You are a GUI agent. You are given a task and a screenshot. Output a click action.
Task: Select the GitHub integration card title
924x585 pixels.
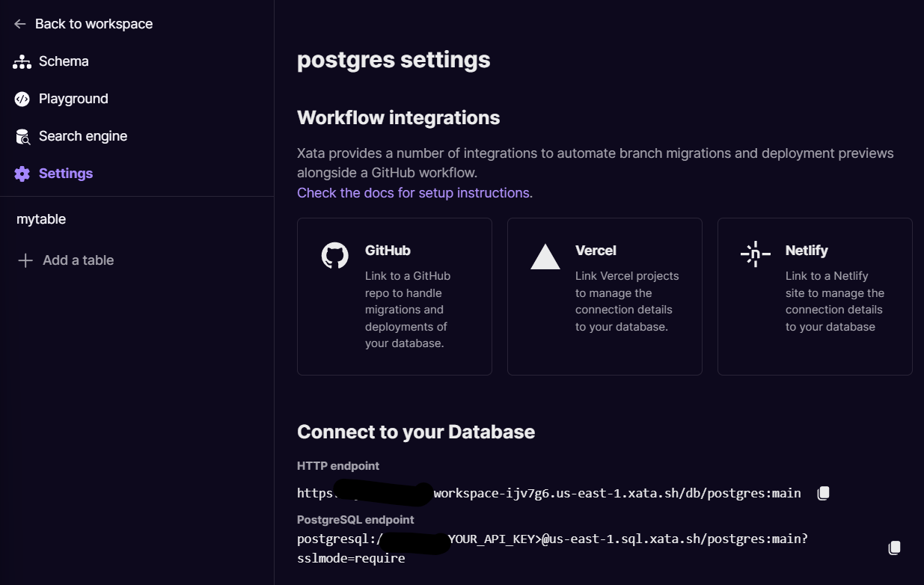click(388, 251)
